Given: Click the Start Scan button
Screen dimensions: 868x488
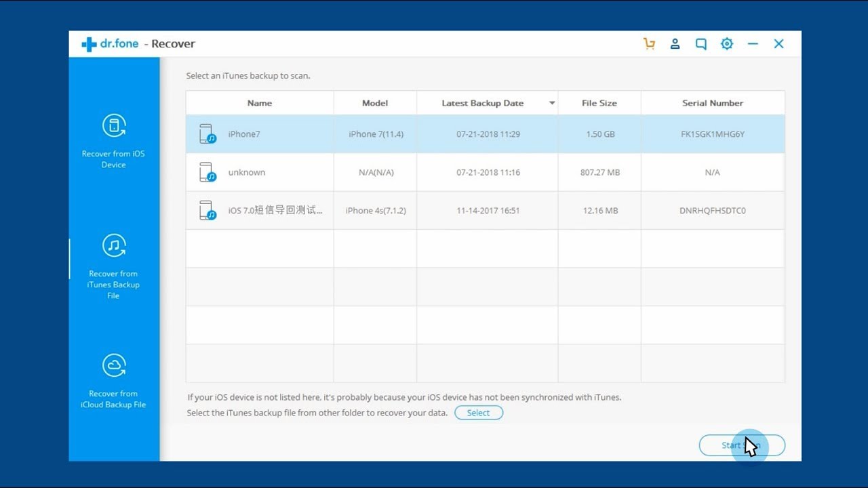Looking at the screenshot, I should (x=742, y=445).
